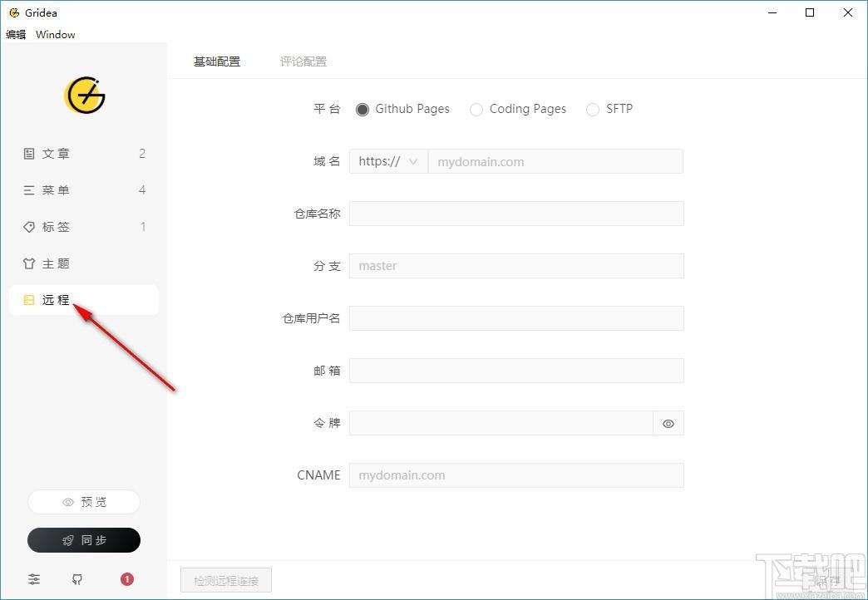Focus the 邮箱 email input
Viewport: 868px width, 600px height.
point(516,371)
